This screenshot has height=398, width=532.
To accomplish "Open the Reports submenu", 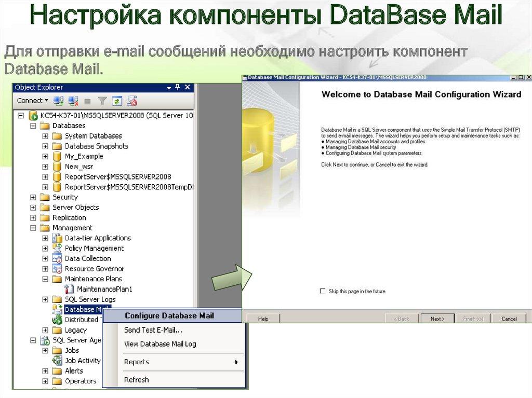I will 136,362.
